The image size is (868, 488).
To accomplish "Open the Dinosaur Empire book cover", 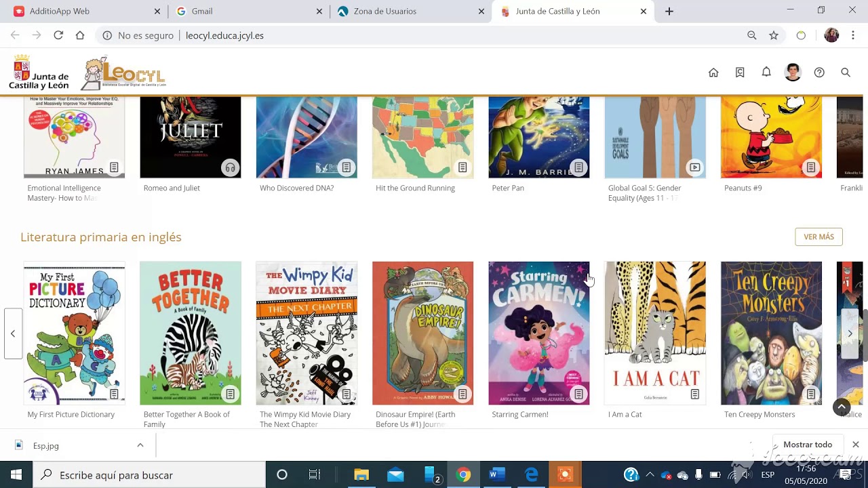I will point(423,333).
